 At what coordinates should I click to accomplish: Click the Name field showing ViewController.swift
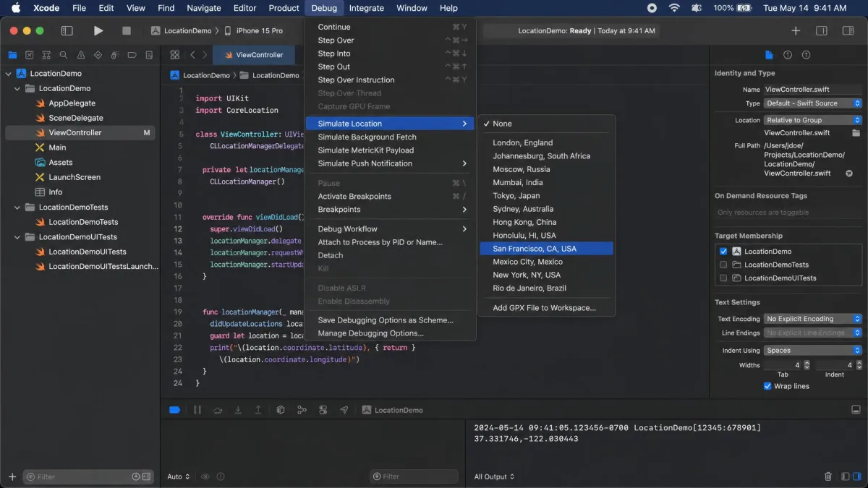click(813, 90)
